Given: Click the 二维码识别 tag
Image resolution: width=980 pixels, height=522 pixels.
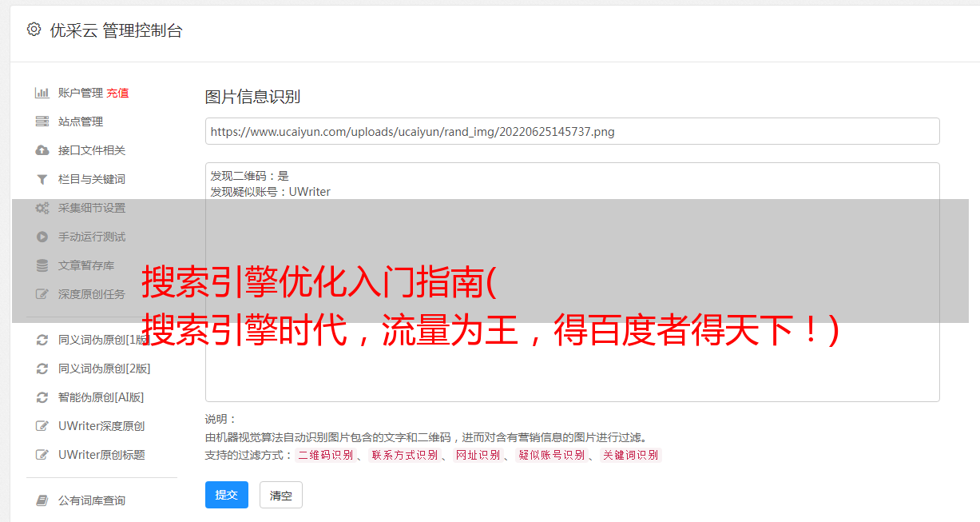Looking at the screenshot, I should tap(326, 455).
